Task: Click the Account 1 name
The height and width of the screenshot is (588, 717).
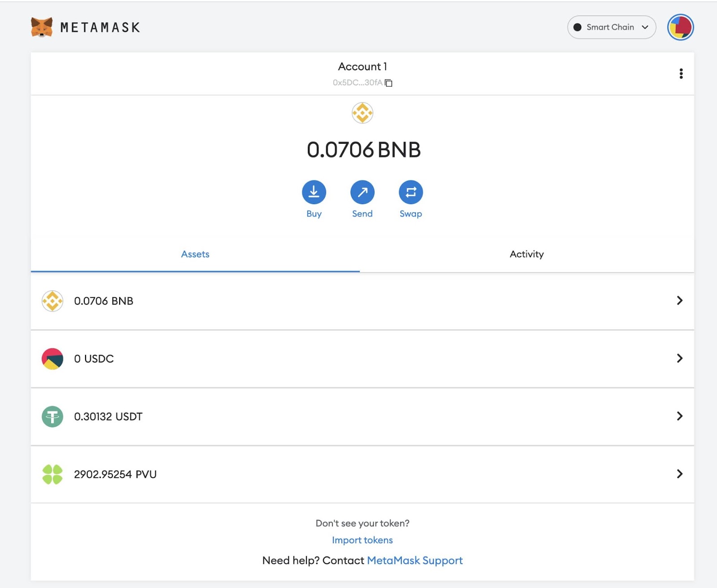Action: click(x=362, y=66)
